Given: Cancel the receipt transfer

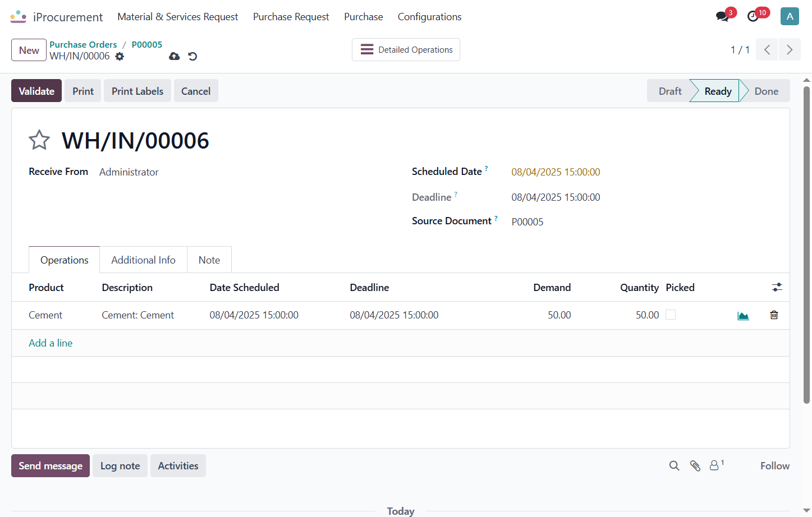Looking at the screenshot, I should pos(196,91).
